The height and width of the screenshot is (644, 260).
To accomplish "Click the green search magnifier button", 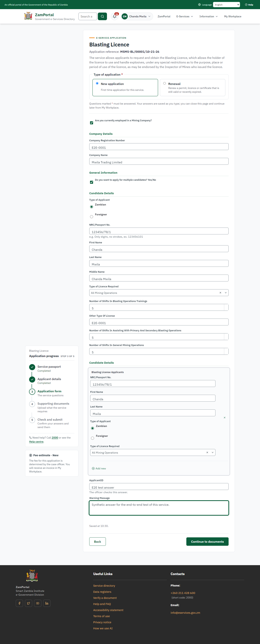I will (x=102, y=17).
